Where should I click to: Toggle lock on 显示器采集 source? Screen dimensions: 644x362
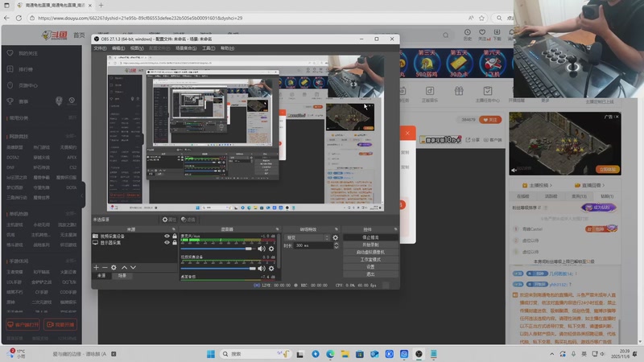point(175,243)
